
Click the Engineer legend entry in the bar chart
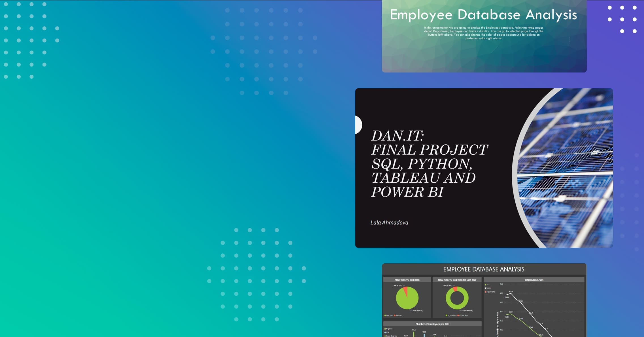[x=389, y=329]
